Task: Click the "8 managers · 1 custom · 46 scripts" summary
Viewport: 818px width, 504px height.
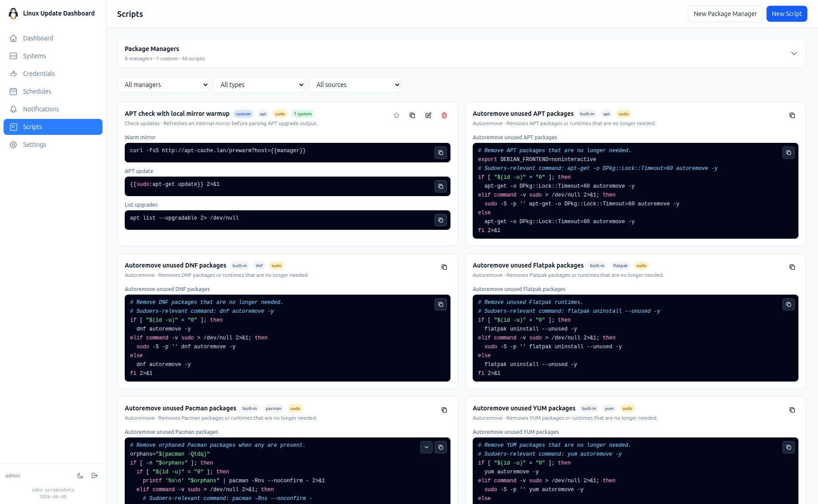Action: pos(165,59)
